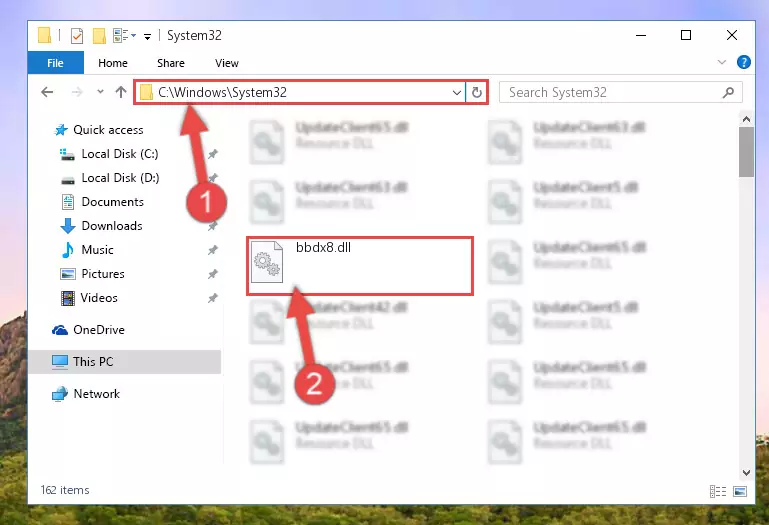Click the search magnifier icon
Screen dimensions: 769x525
pos(728,92)
